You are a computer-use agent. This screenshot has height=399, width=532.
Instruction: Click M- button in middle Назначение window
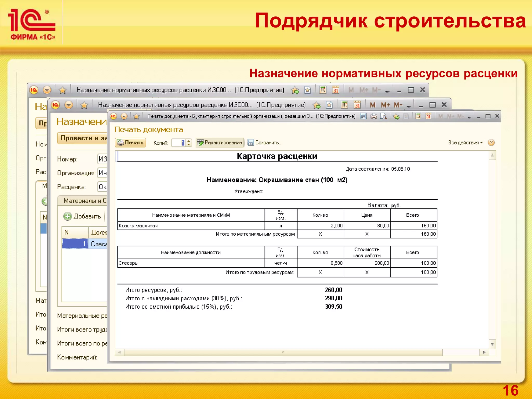(x=398, y=105)
